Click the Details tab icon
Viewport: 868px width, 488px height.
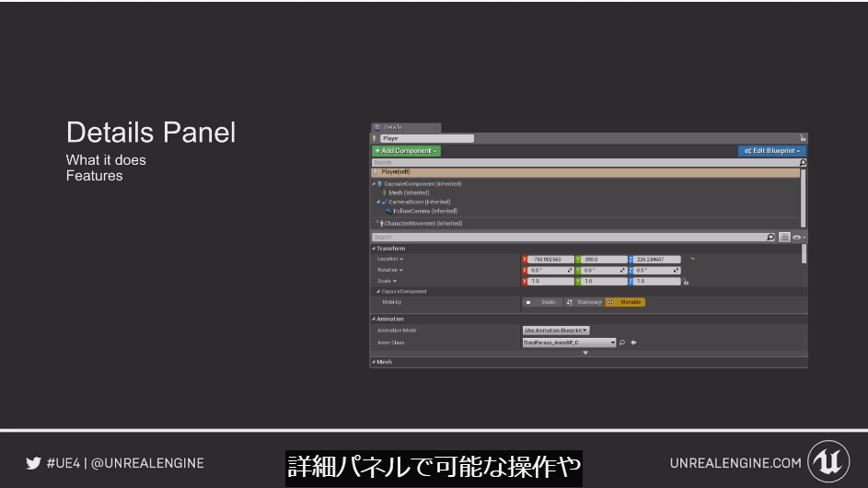pos(377,127)
